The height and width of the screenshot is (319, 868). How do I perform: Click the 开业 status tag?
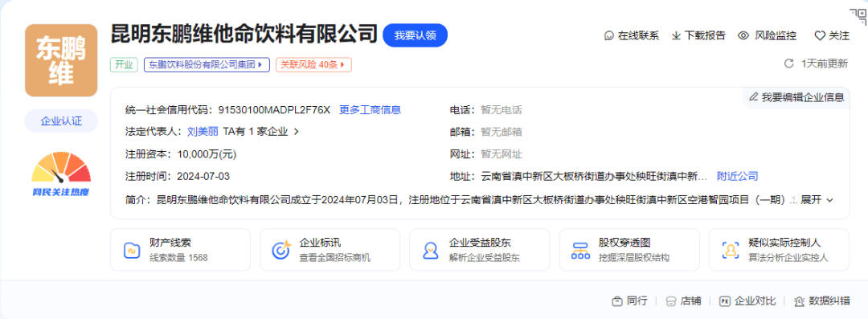(124, 65)
